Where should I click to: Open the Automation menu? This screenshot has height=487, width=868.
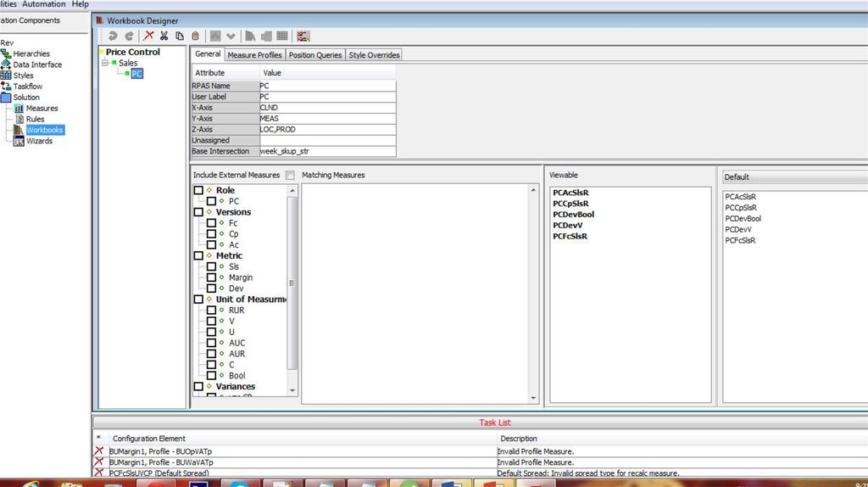(44, 4)
